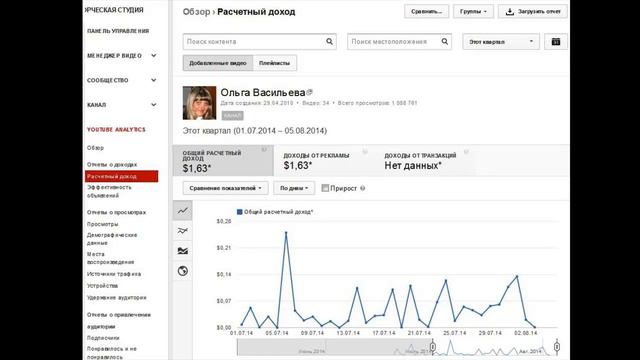Click info icon on Доходы от транзакций card
640x360 pixels.
[x=466, y=152]
